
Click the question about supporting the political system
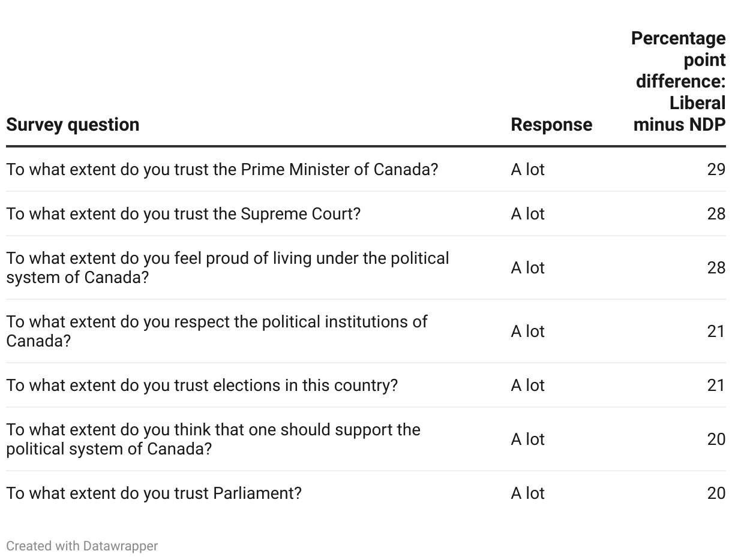(x=214, y=439)
